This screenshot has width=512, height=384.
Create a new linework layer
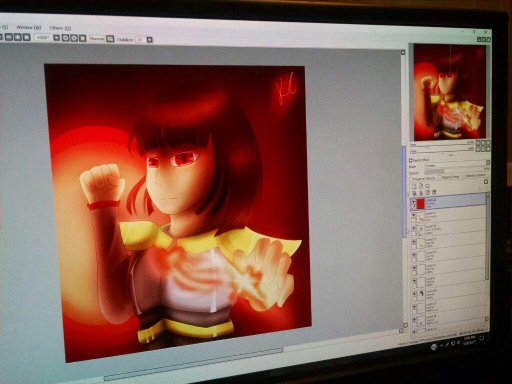421,186
